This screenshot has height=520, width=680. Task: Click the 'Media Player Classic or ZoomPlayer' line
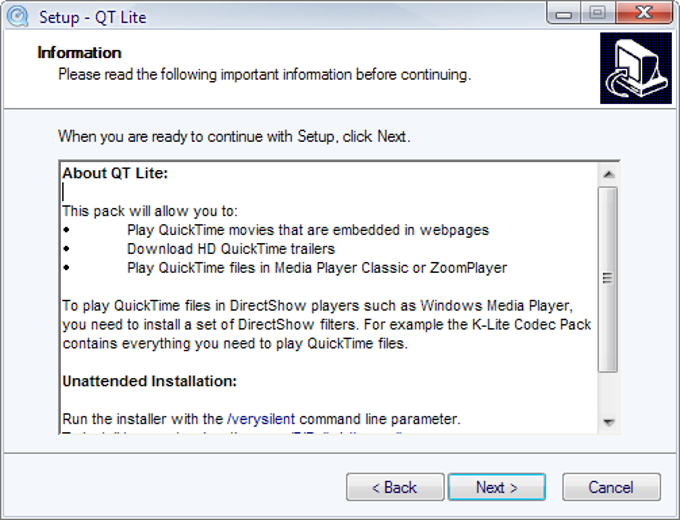click(x=316, y=267)
